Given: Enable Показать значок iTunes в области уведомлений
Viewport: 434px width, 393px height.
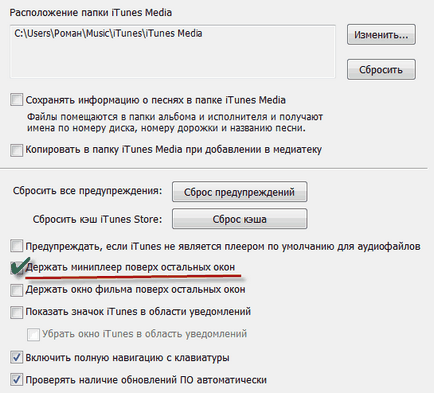Looking at the screenshot, I should point(16,312).
